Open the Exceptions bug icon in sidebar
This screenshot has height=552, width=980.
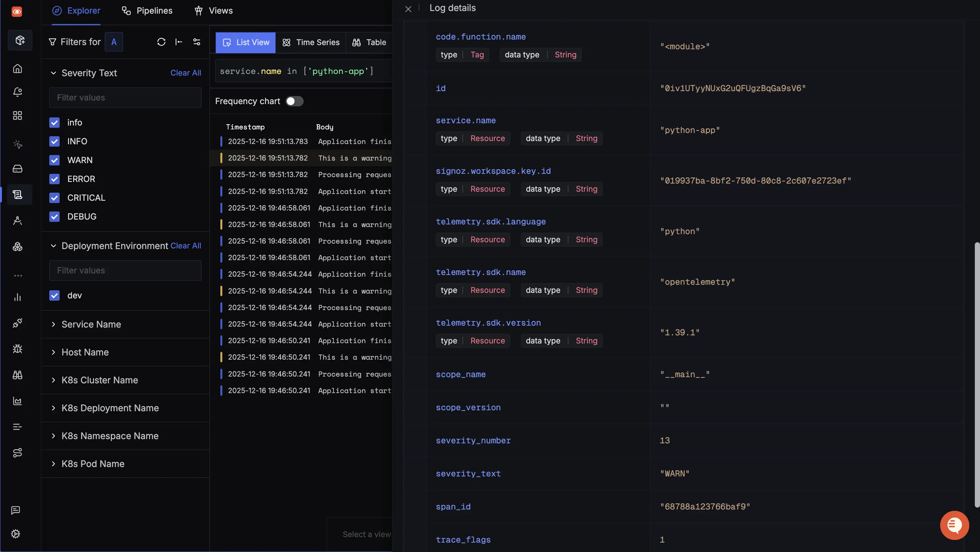click(x=17, y=349)
